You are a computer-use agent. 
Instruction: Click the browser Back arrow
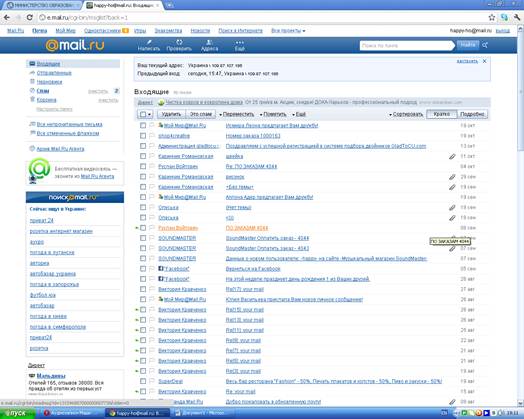7,17
